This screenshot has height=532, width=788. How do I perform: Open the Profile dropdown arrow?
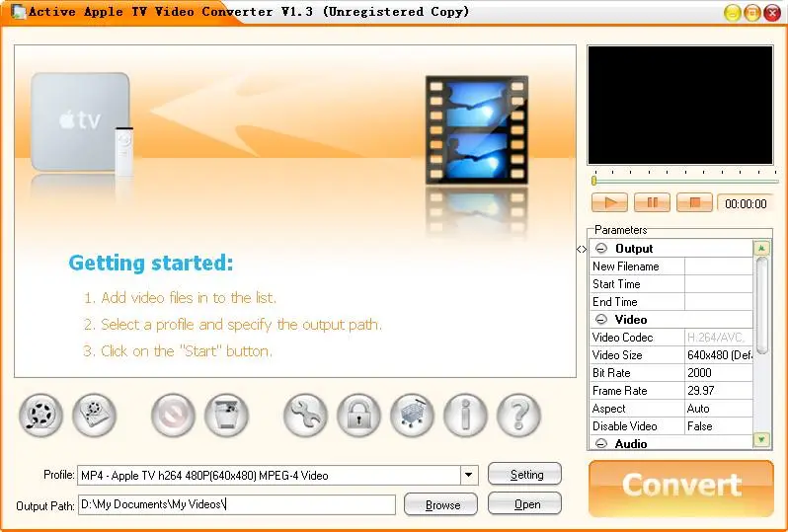click(468, 475)
